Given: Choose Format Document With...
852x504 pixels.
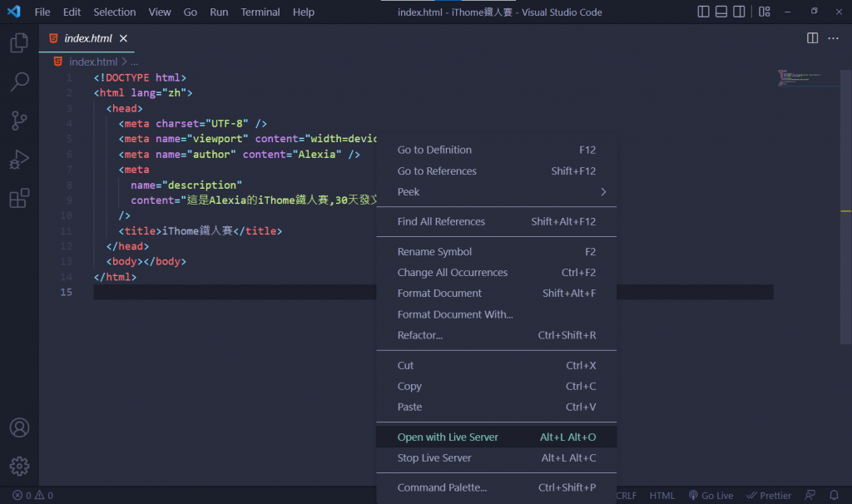Looking at the screenshot, I should 497,314.
